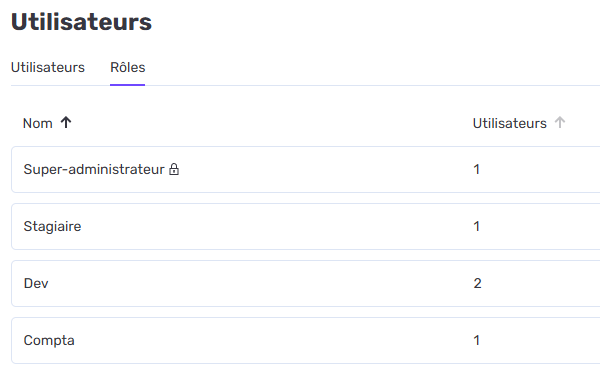Open the Stagiaire role row
The width and height of the screenshot is (600, 376).
[306, 226]
